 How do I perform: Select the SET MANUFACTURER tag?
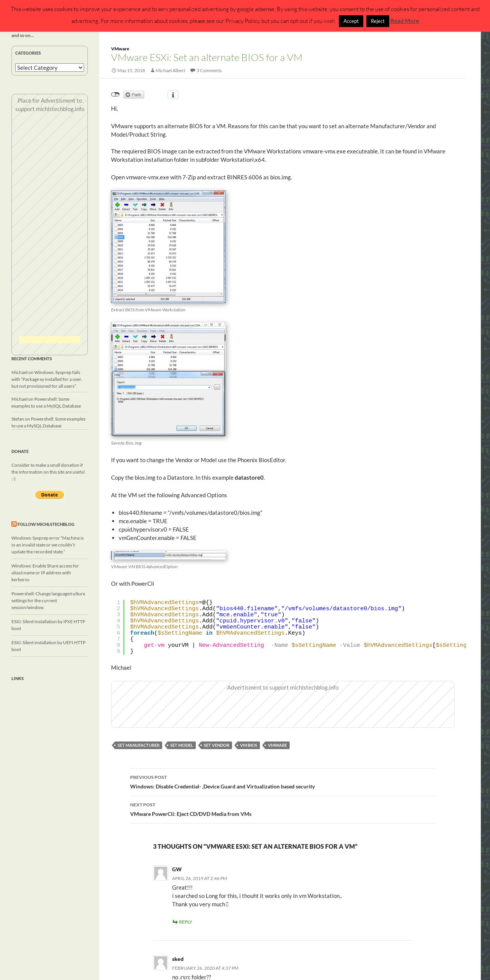coord(138,745)
